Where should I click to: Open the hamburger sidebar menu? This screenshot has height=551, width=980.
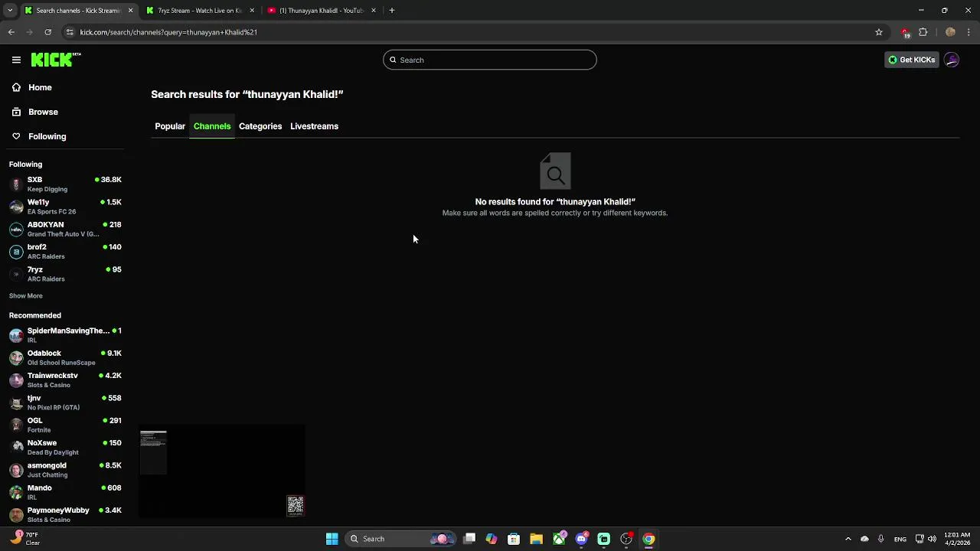[x=16, y=60]
